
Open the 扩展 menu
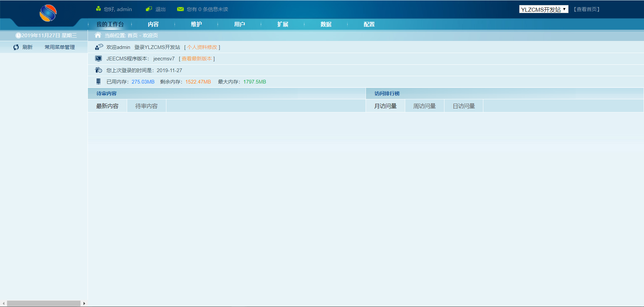pyautogui.click(x=283, y=24)
